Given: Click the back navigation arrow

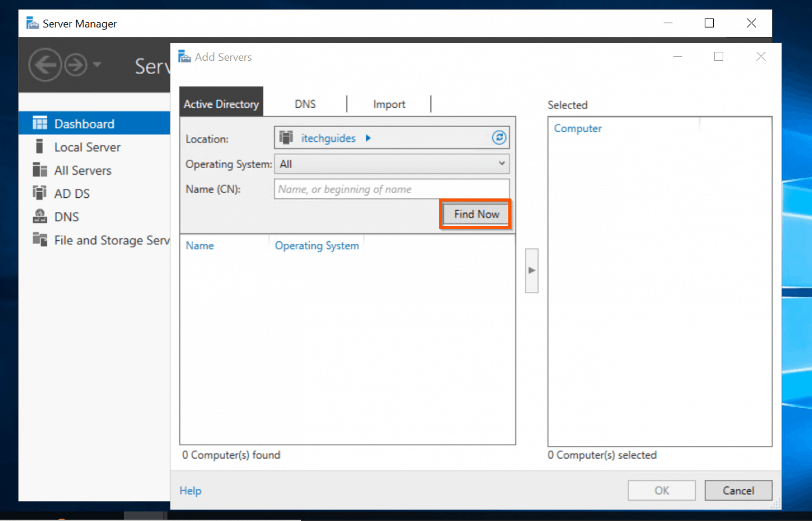Looking at the screenshot, I should tap(45, 65).
